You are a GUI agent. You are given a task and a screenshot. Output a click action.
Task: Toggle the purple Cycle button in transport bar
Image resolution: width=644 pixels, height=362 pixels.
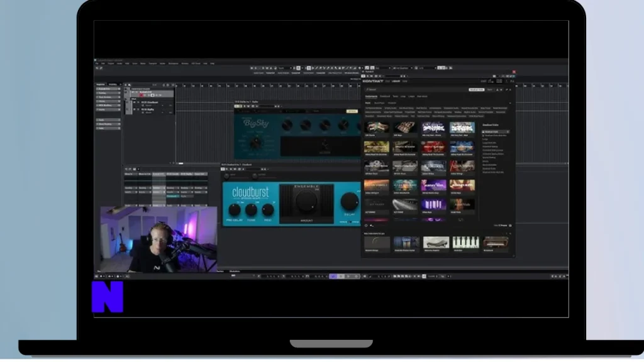tap(333, 277)
